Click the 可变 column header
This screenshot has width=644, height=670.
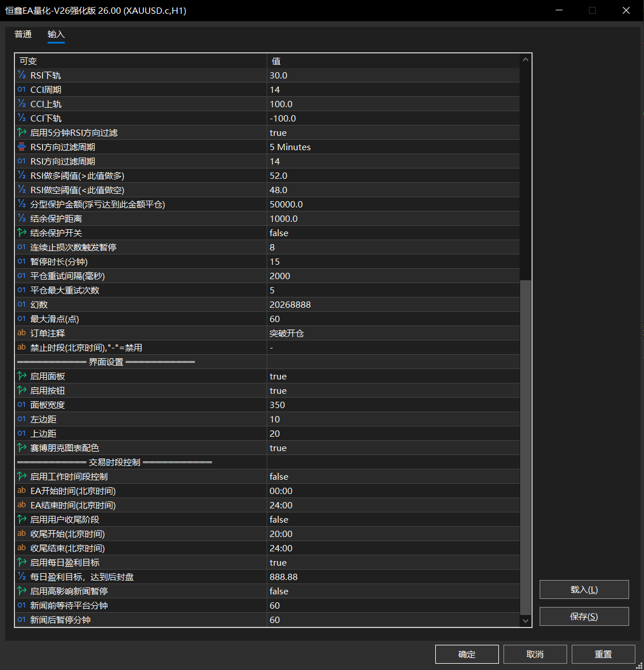(x=141, y=61)
